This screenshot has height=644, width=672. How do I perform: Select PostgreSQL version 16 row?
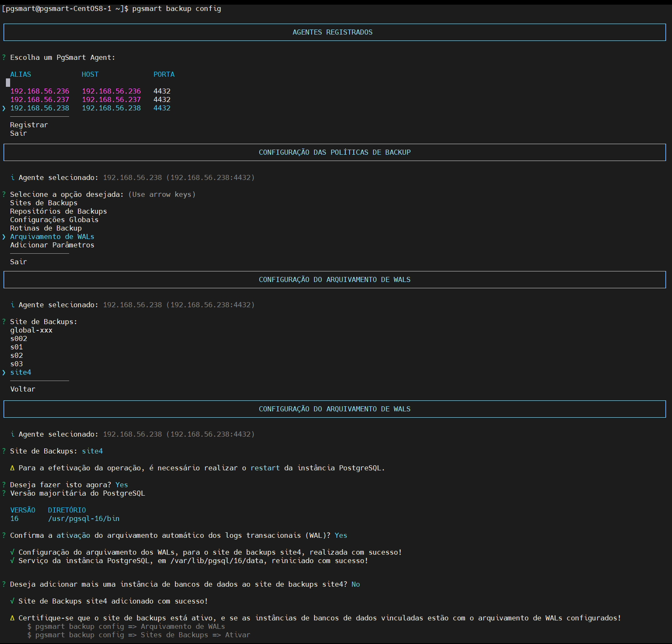click(65, 518)
